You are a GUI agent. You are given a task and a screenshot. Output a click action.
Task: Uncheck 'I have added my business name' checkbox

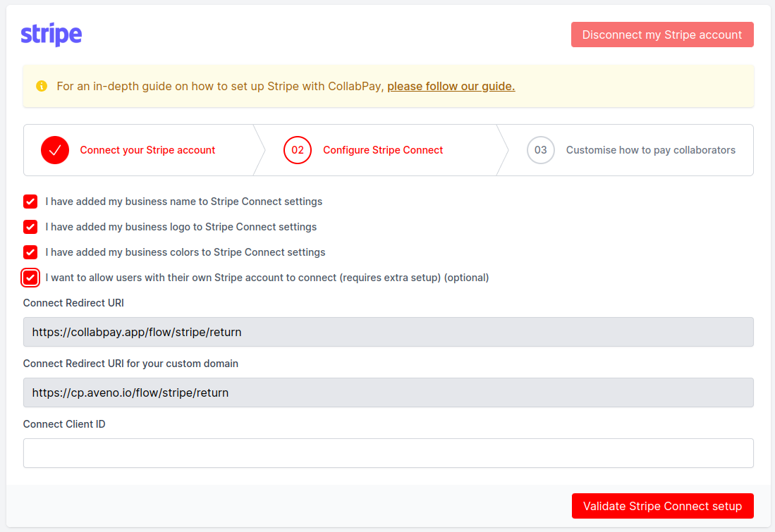pos(30,202)
